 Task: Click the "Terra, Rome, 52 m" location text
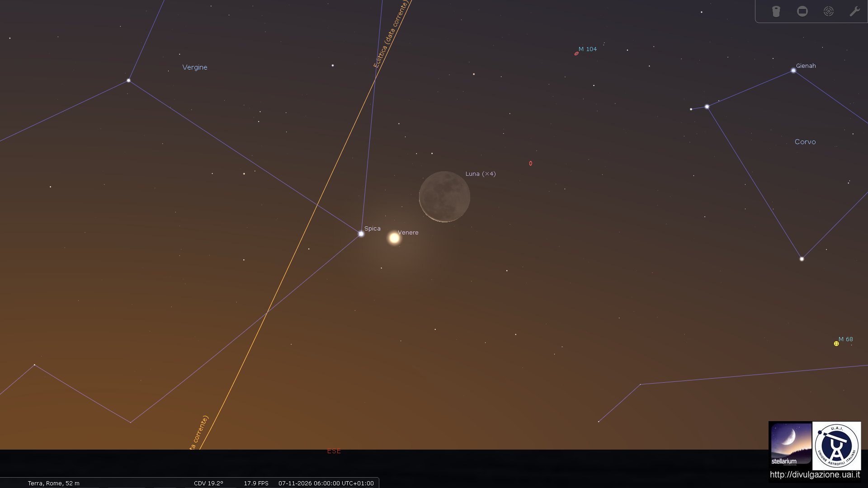coord(54,483)
